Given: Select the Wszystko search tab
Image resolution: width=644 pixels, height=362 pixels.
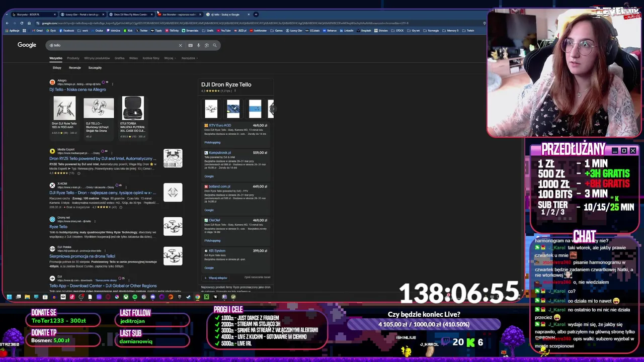Looking at the screenshot, I should [x=56, y=58].
